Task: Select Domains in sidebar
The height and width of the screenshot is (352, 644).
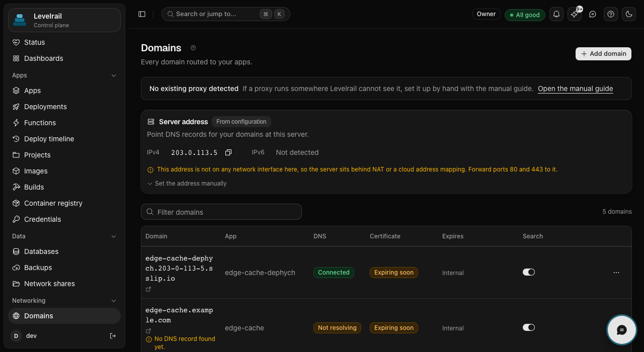Action: (64, 316)
